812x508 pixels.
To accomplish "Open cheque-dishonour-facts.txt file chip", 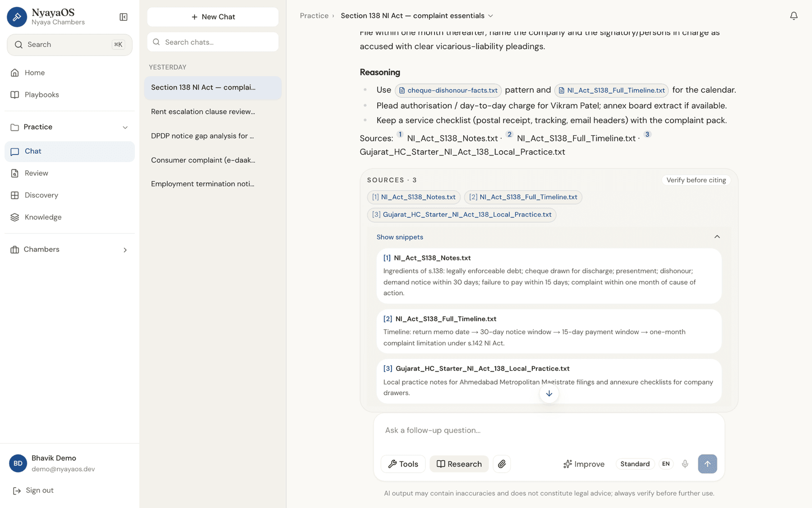I will (448, 90).
